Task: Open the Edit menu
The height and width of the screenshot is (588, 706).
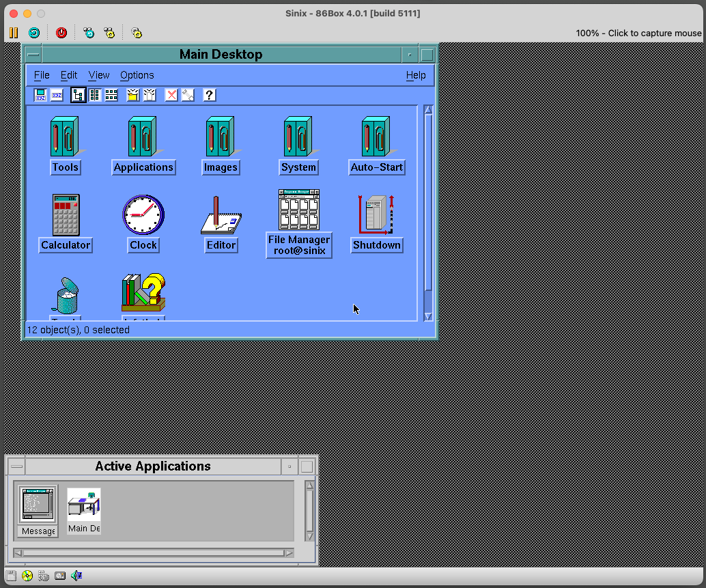Action: [68, 75]
